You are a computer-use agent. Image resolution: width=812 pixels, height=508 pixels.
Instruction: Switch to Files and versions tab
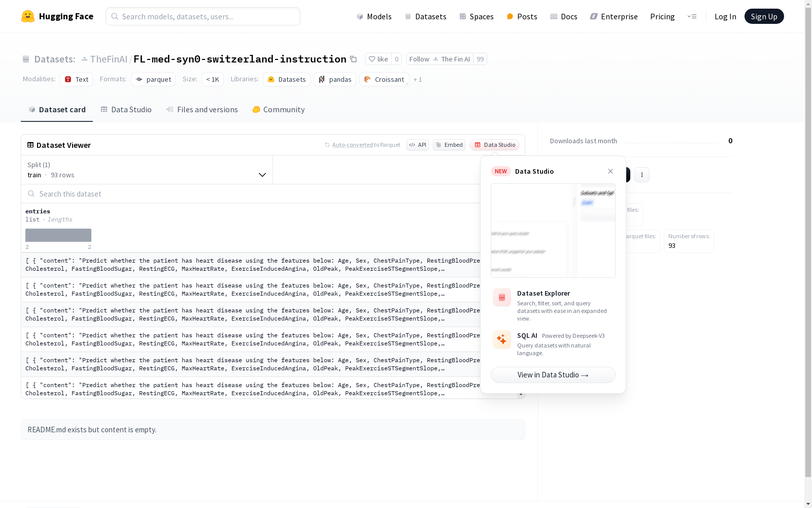(202, 109)
